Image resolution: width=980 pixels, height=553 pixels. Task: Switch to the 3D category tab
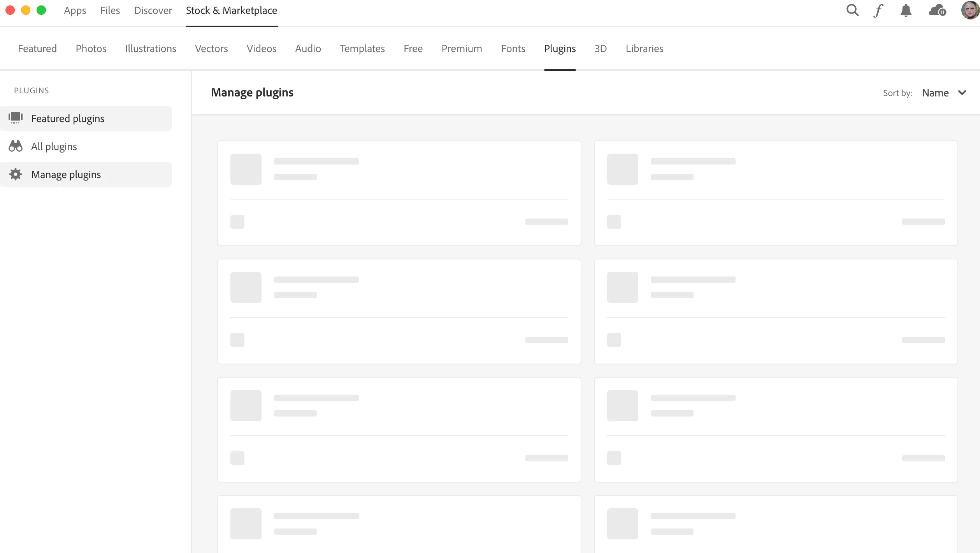tap(600, 49)
